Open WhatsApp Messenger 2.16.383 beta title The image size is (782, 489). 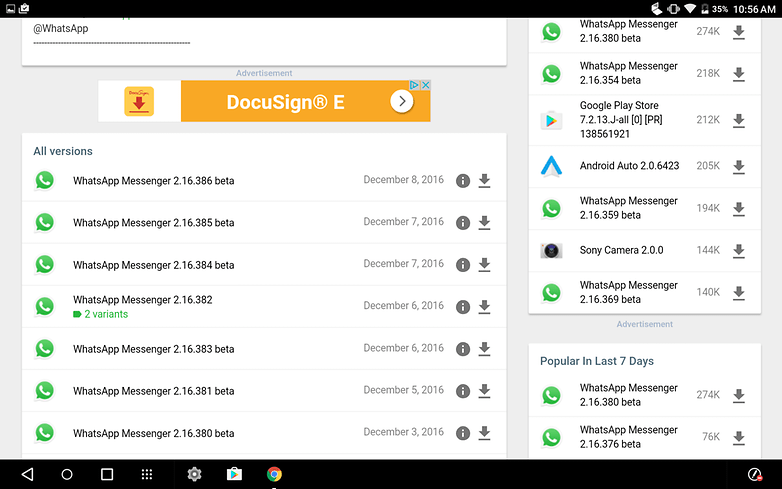click(x=154, y=349)
